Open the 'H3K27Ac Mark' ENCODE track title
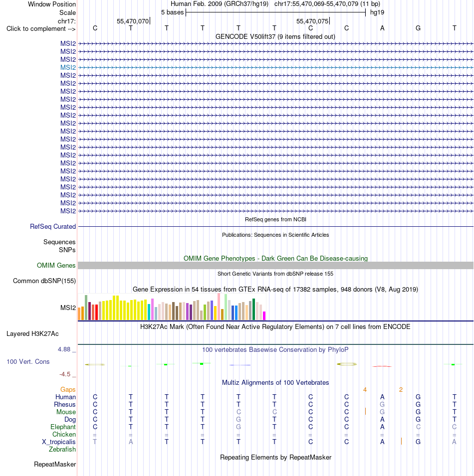 (x=275, y=326)
